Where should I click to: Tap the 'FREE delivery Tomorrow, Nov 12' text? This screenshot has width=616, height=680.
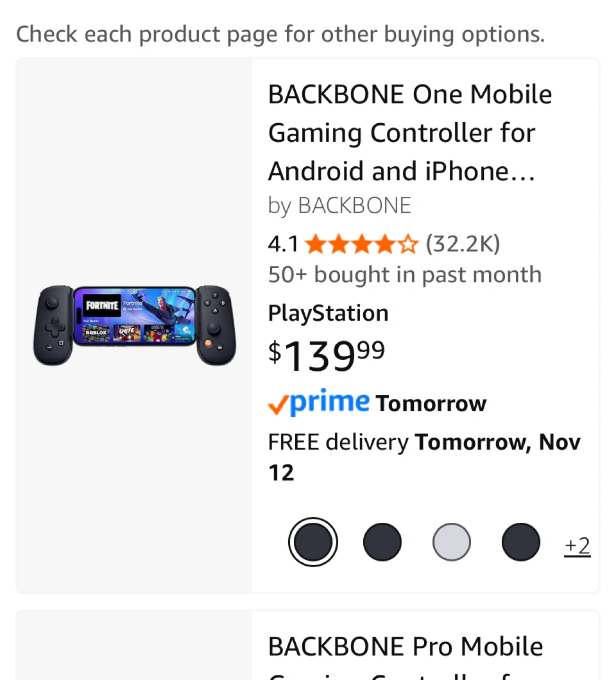click(x=423, y=457)
